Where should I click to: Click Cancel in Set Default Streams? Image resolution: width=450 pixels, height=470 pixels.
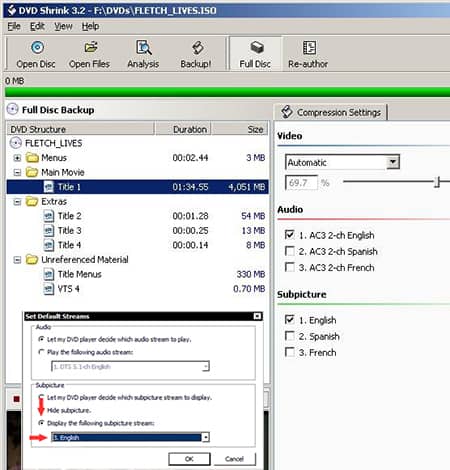click(234, 459)
